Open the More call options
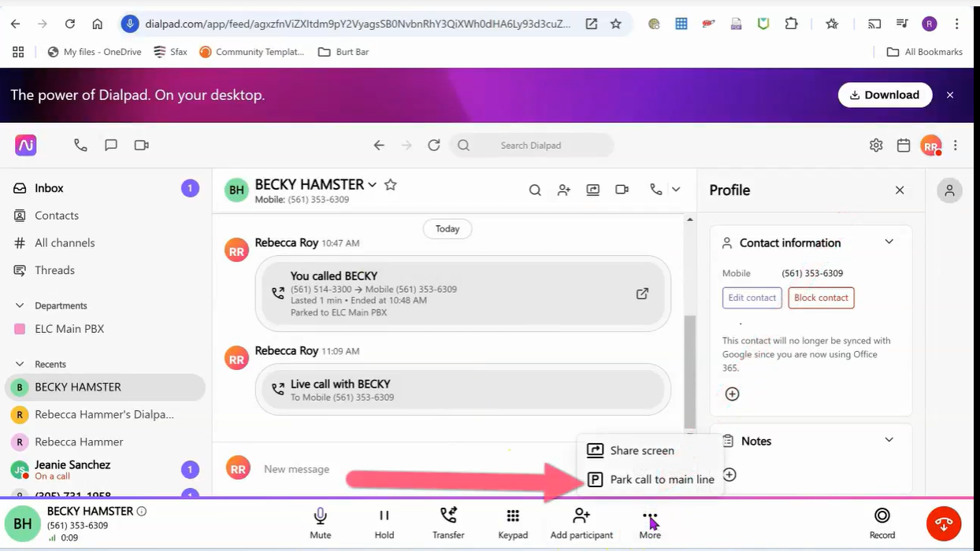This screenshot has height=551, width=980. (x=650, y=523)
